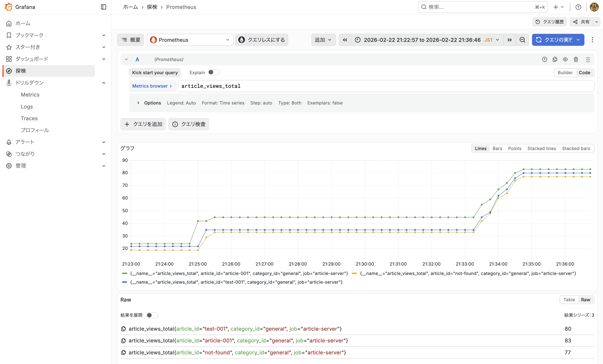
Task: Open the Metrics browser link
Action: pos(152,86)
